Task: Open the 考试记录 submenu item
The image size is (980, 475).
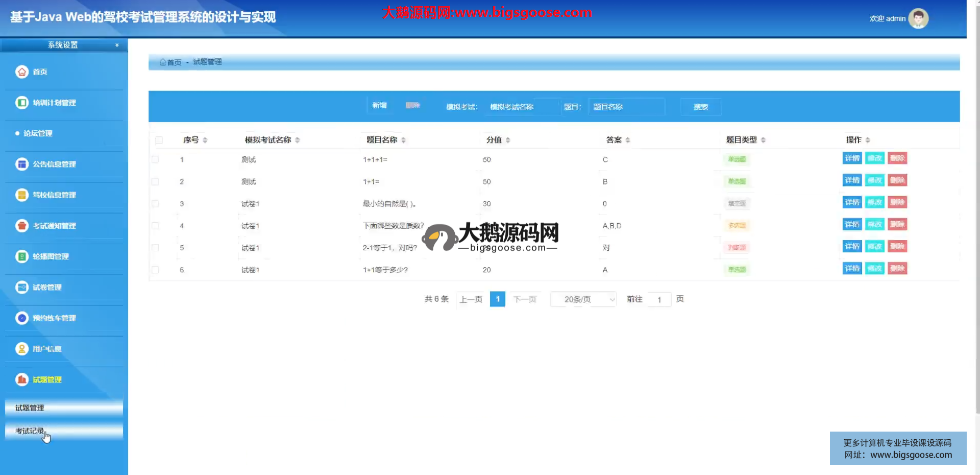Action: point(30,431)
